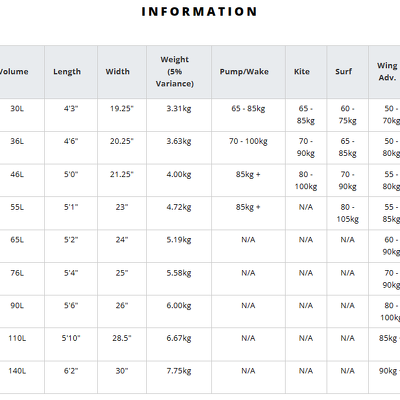Image resolution: width=400 pixels, height=400 pixels.
Task: Select the Surf column header
Action: 344,71
